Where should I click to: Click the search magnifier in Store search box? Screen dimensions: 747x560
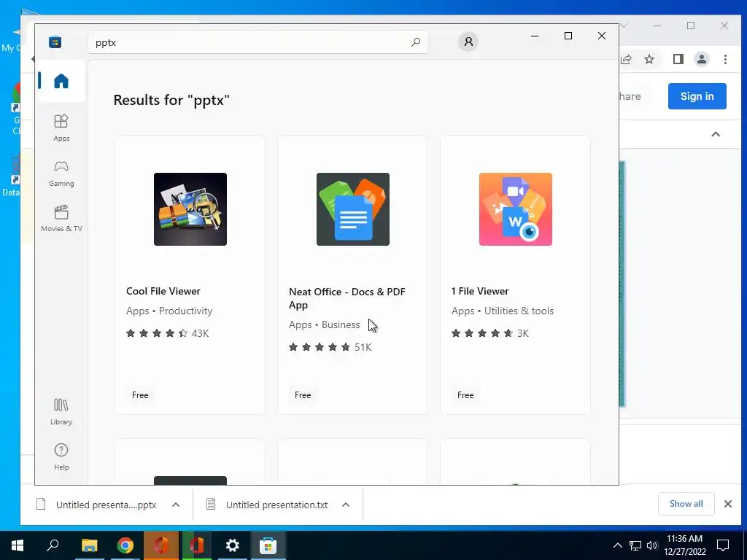click(x=415, y=42)
